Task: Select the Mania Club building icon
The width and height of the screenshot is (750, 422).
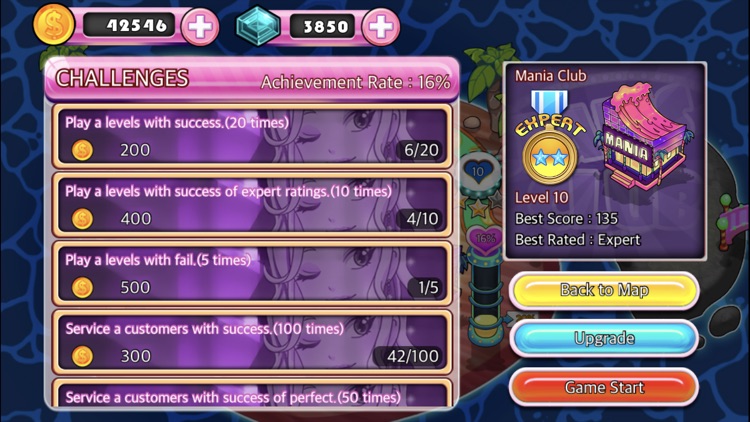Action: tap(642, 136)
